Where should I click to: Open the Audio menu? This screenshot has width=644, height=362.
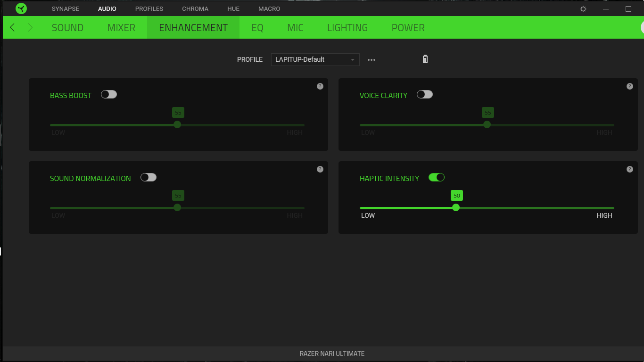coord(107,8)
